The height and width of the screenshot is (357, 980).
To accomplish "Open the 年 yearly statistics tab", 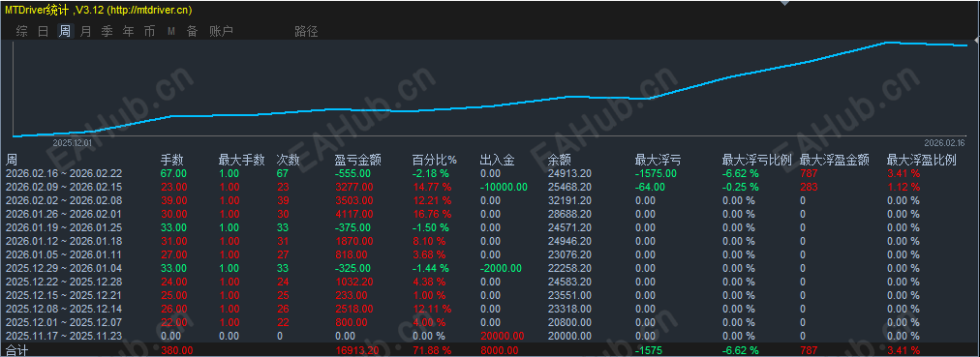I will (x=128, y=31).
